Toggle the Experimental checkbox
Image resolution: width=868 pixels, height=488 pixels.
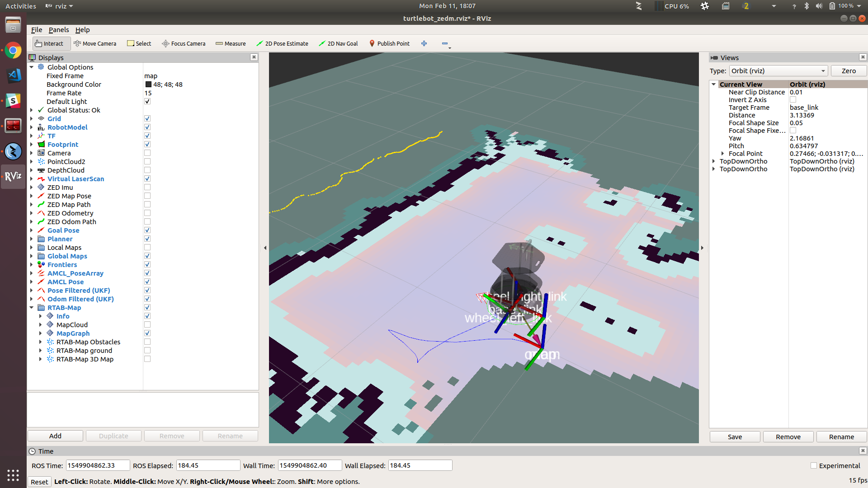[x=814, y=465]
